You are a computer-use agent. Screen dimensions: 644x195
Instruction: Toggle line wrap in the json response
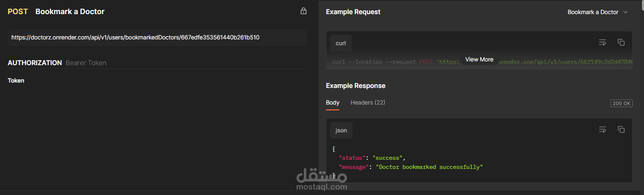pyautogui.click(x=603, y=129)
